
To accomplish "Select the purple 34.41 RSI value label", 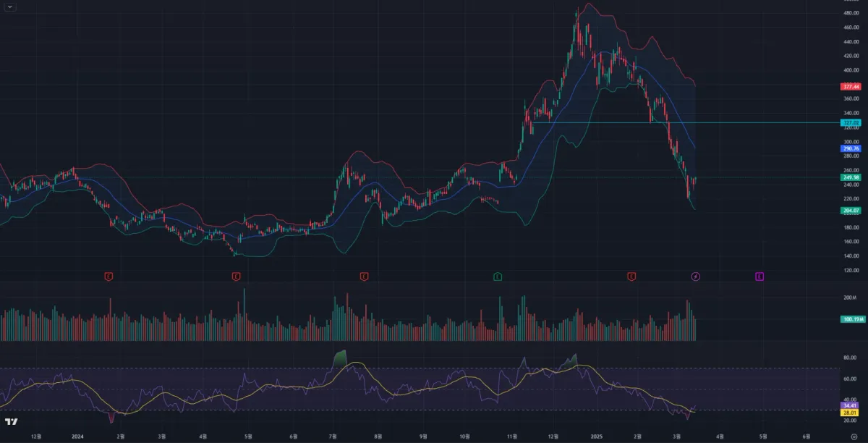I will (849, 405).
